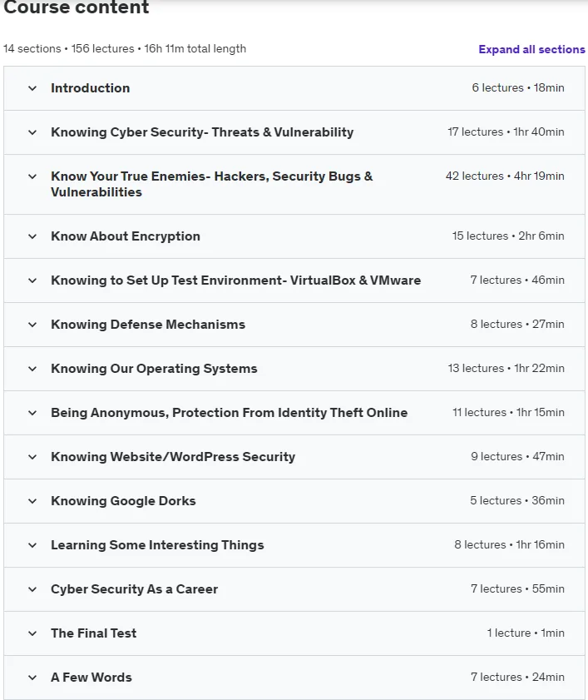Open A Few Words section title
Viewport: 588px width, 700px height.
91,678
